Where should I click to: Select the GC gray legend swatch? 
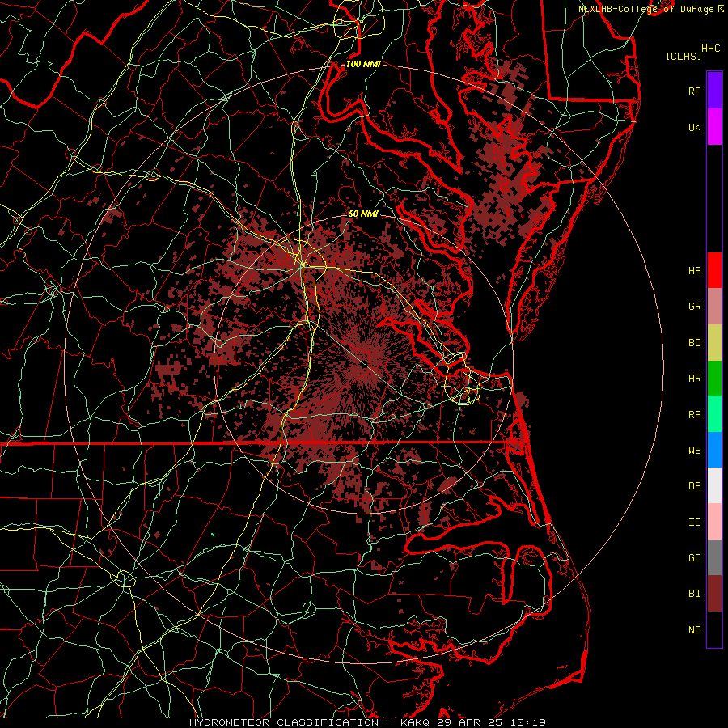point(714,557)
